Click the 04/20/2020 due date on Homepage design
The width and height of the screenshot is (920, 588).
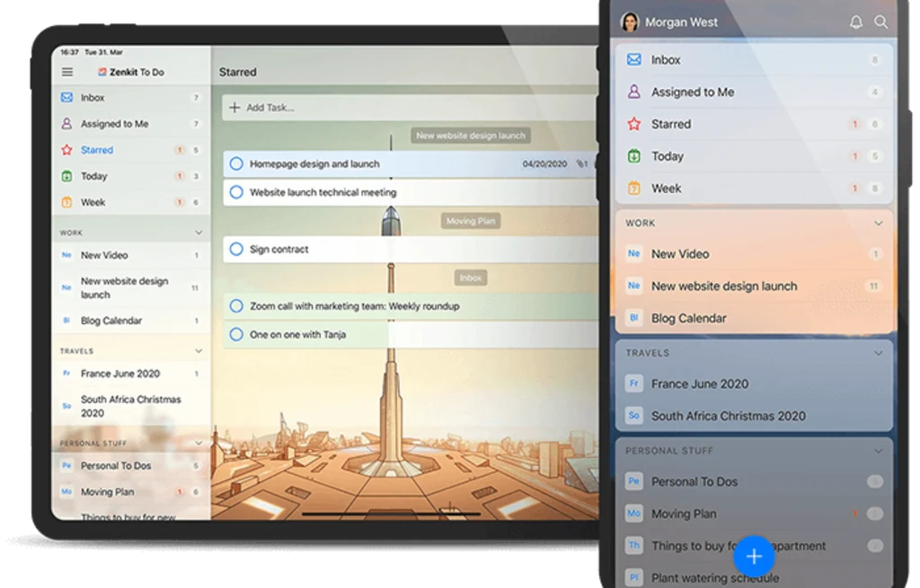(x=544, y=164)
